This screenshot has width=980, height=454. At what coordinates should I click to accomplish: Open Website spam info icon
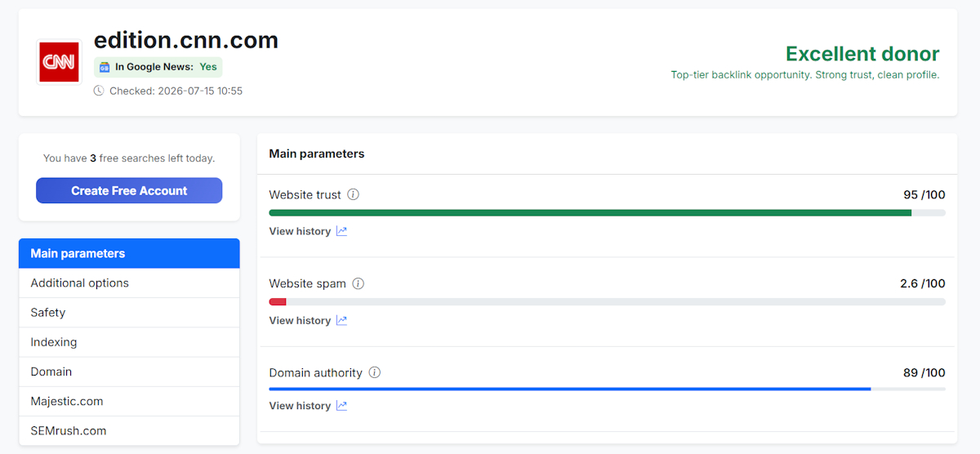pos(359,283)
